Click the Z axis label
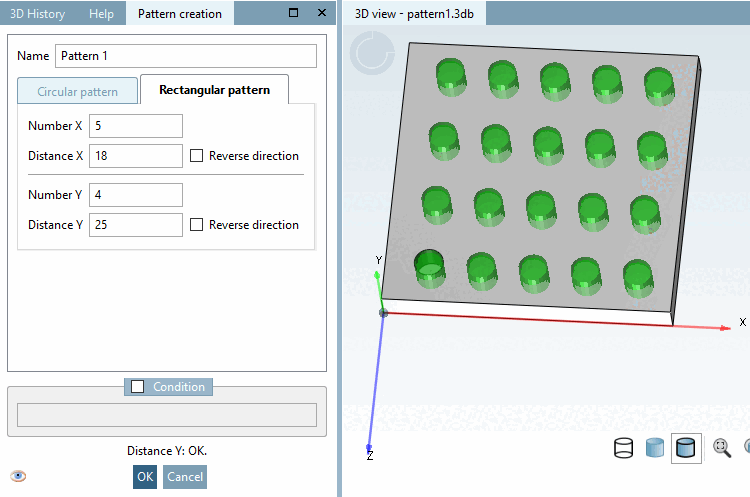The height and width of the screenshot is (497, 750). pyautogui.click(x=370, y=456)
